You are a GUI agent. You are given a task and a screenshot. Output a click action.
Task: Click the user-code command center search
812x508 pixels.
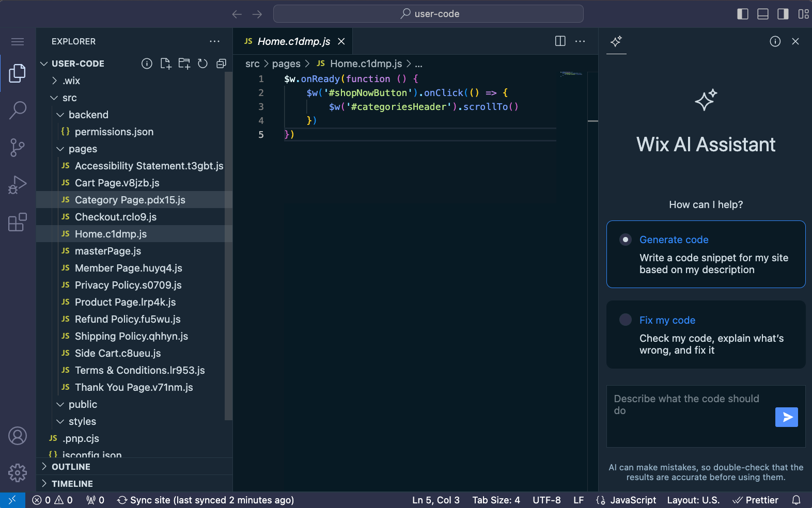coord(428,14)
